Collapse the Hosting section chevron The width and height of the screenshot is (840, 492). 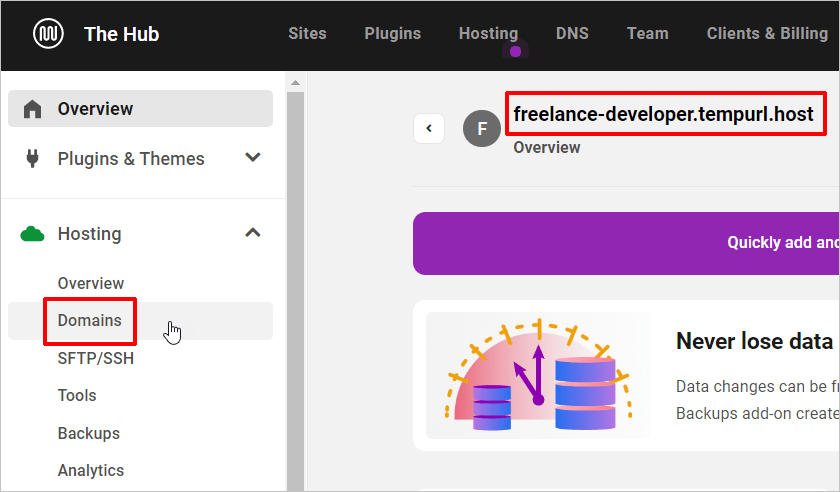coord(253,233)
